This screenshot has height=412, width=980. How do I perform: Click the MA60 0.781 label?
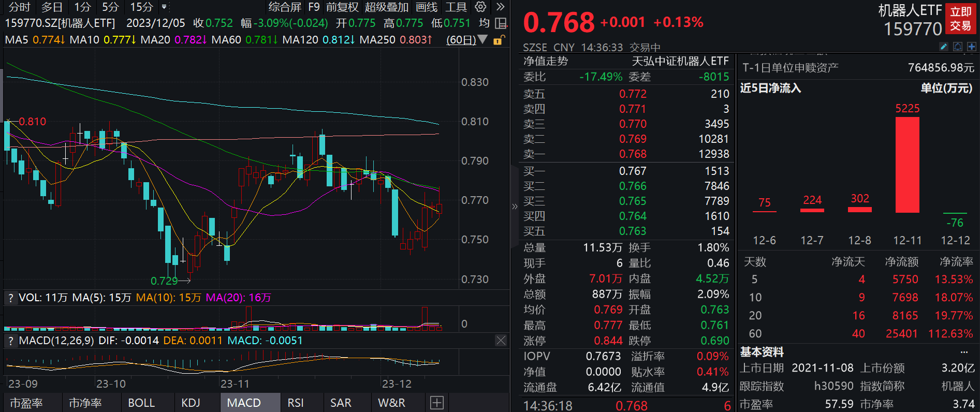pyautogui.click(x=245, y=40)
